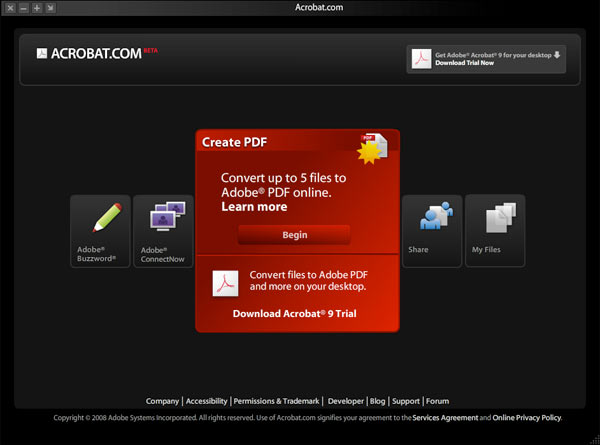Screen dimensions: 600x445
Task: Open the Services Agreement link
Action: [x=444, y=417]
